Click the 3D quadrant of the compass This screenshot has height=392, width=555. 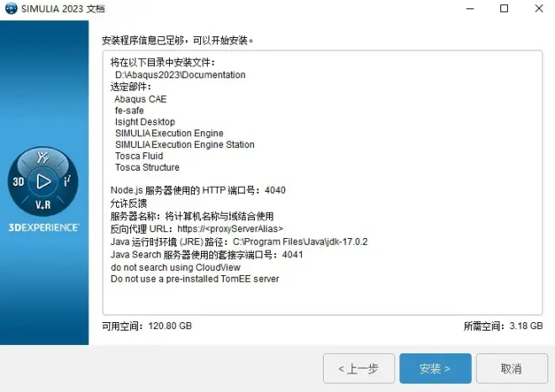[18, 182]
